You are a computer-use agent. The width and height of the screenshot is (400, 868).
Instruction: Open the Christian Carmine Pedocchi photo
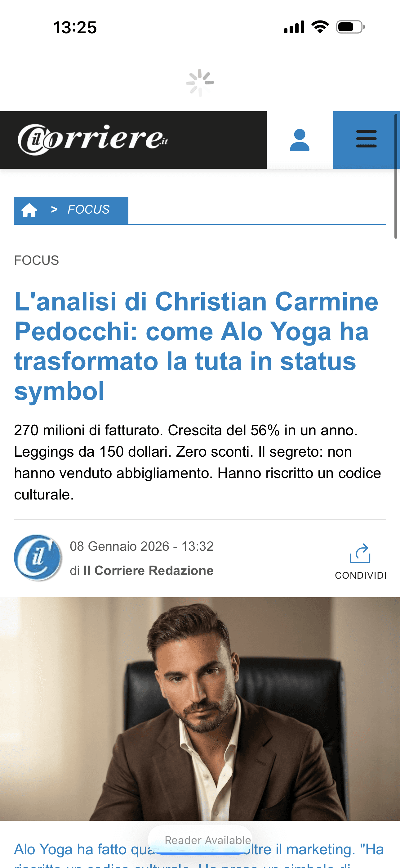click(x=200, y=709)
